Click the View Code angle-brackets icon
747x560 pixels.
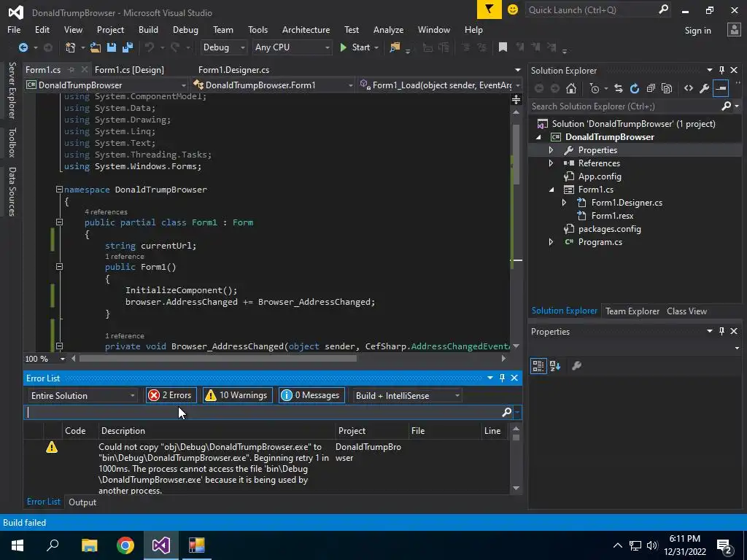pos(689,88)
